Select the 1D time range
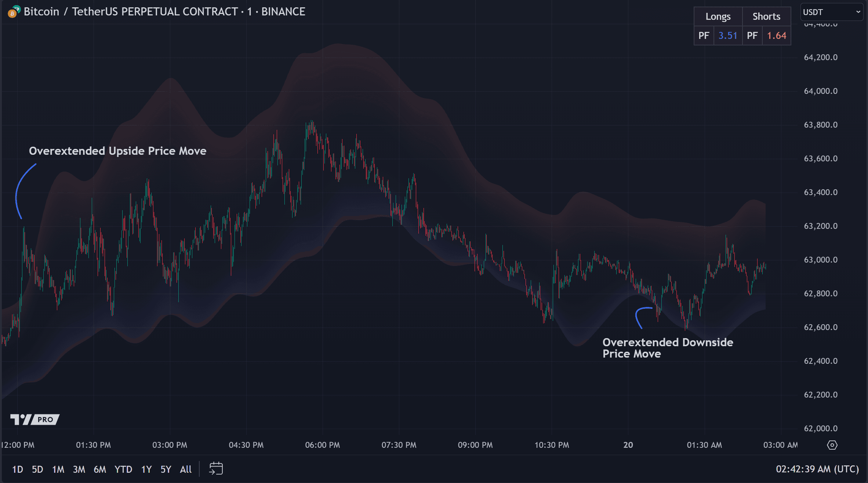The width and height of the screenshot is (868, 483). (17, 469)
